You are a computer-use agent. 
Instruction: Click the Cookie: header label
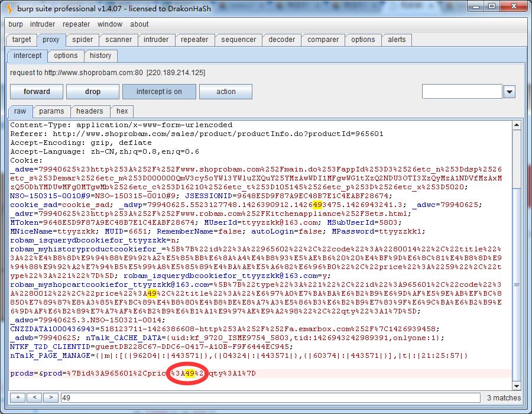pos(27,160)
